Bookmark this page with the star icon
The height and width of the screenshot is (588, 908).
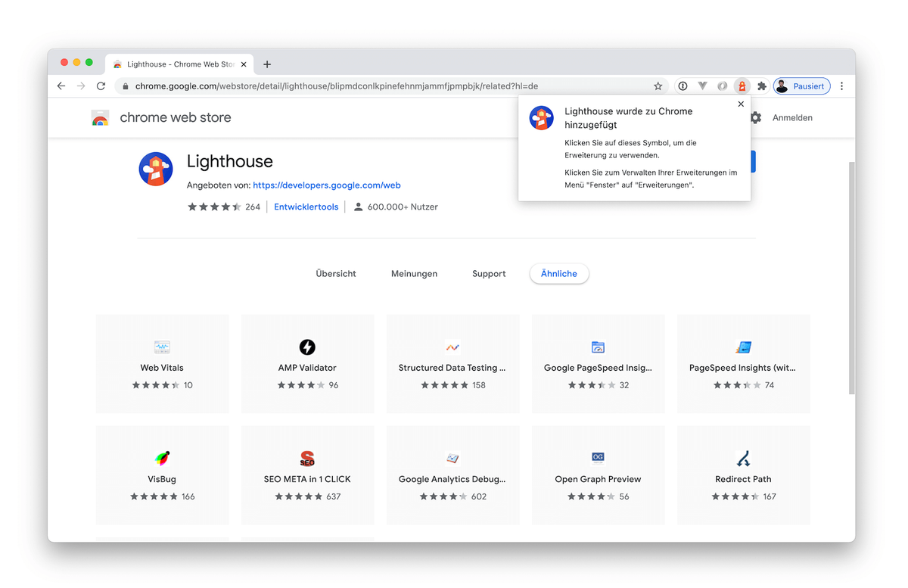tap(658, 86)
